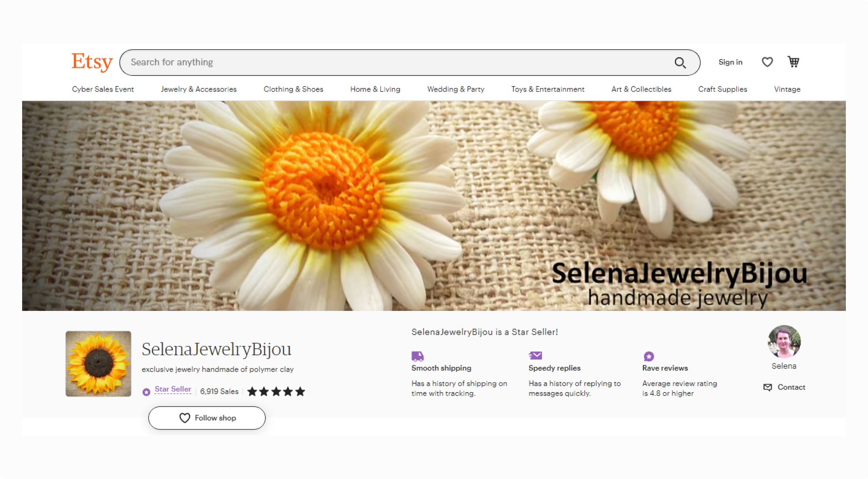Open Art & Collectibles category
The height and width of the screenshot is (479, 868).
point(641,89)
